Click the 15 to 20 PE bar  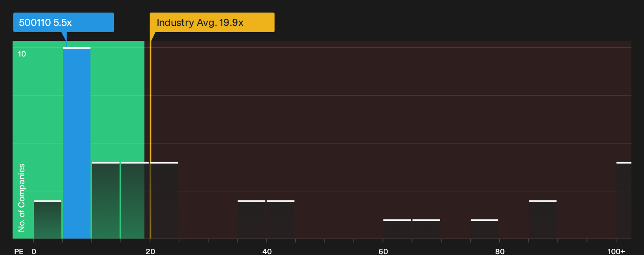click(135, 200)
